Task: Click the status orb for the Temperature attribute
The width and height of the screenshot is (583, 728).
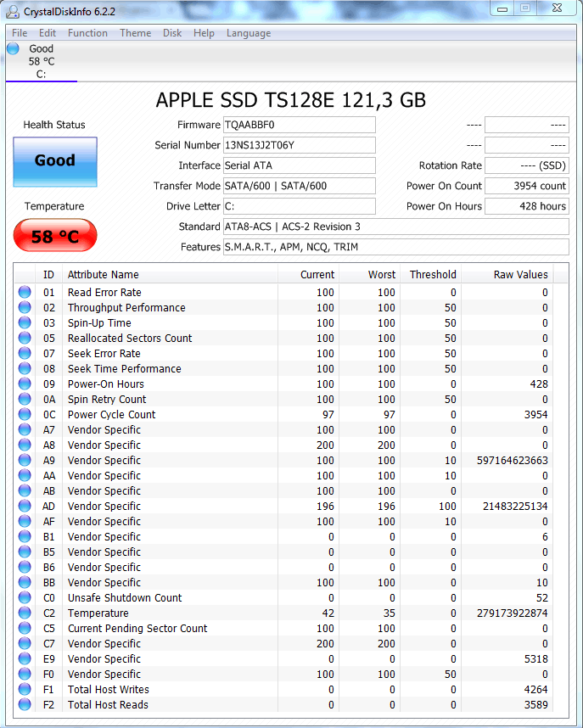Action: click(25, 613)
